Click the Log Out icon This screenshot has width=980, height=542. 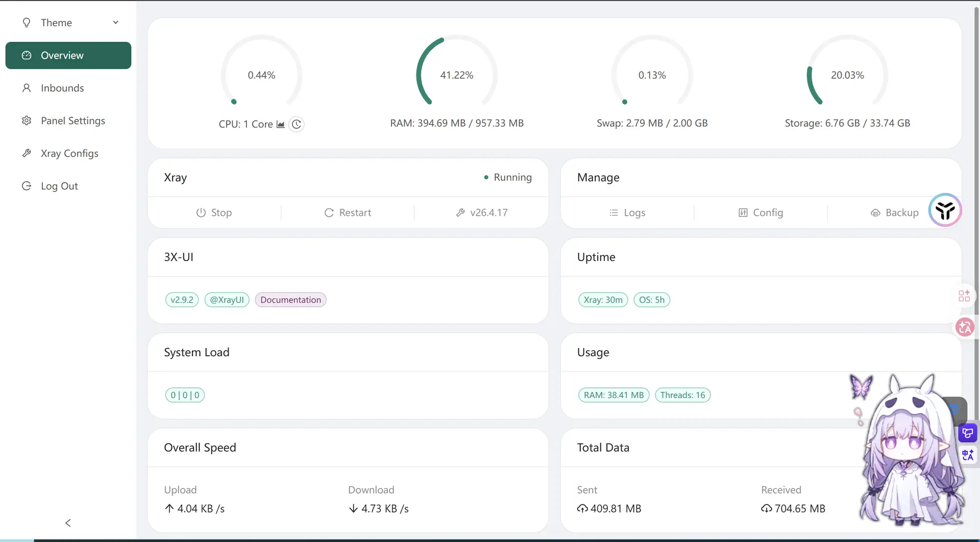pos(27,186)
